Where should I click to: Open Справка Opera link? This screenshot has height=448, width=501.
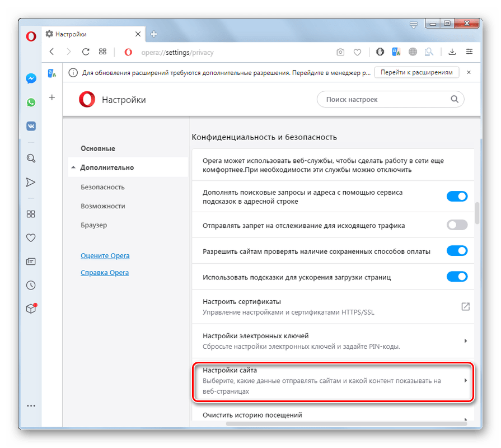coord(105,273)
